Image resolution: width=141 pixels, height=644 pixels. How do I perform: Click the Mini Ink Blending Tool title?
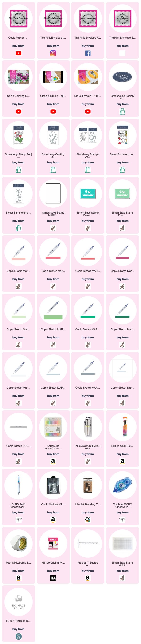tap(88, 504)
